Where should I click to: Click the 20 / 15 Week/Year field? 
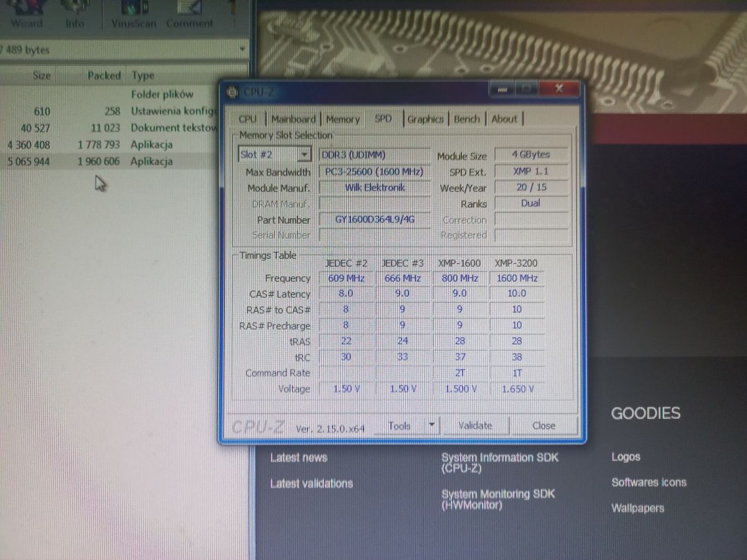(531, 187)
